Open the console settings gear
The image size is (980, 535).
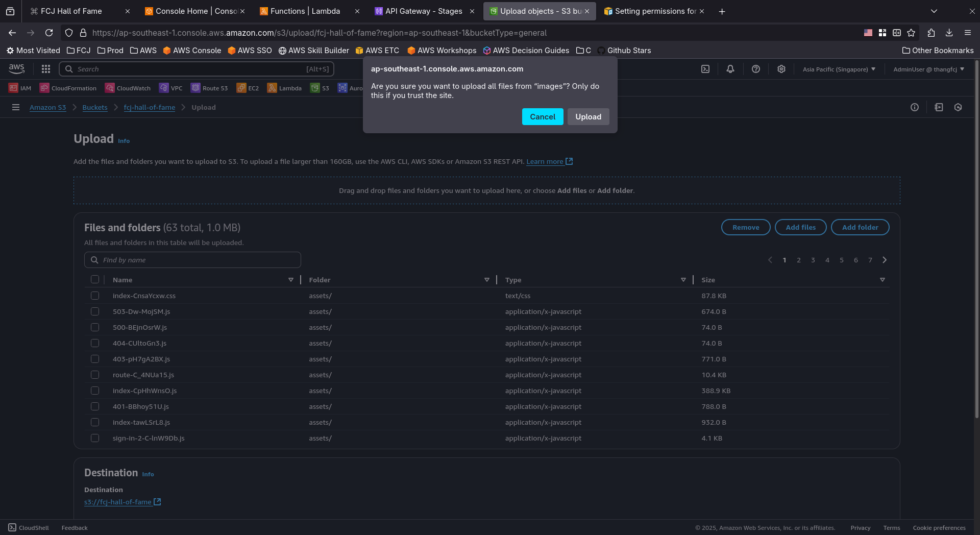coord(781,69)
